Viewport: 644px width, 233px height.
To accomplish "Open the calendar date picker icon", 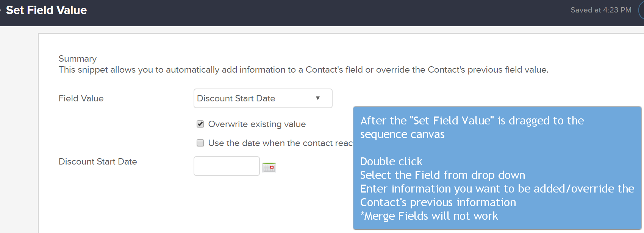I will point(269,167).
